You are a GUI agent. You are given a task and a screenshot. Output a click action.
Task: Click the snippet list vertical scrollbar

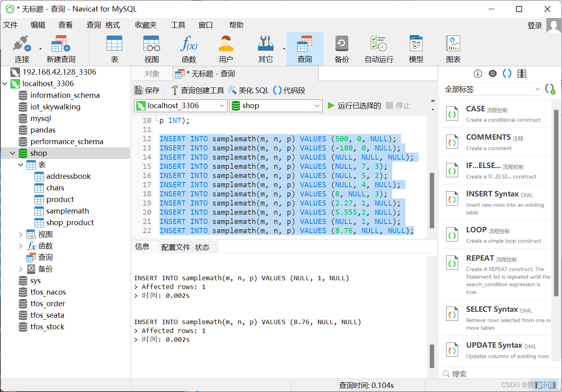pyautogui.click(x=556, y=203)
